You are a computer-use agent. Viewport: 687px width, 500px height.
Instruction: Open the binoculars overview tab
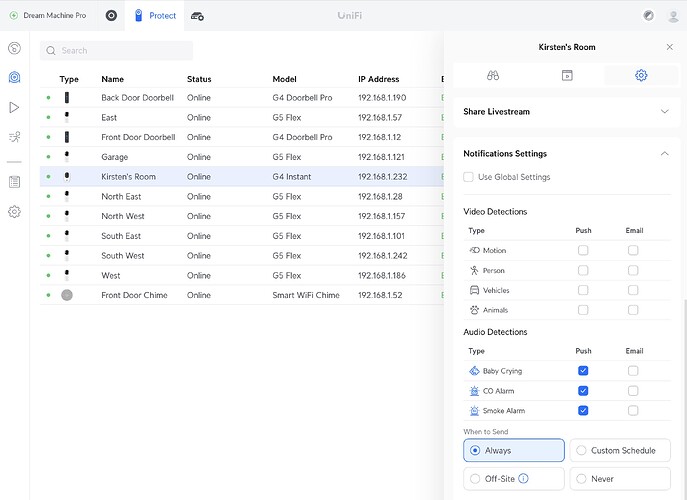coord(492,75)
